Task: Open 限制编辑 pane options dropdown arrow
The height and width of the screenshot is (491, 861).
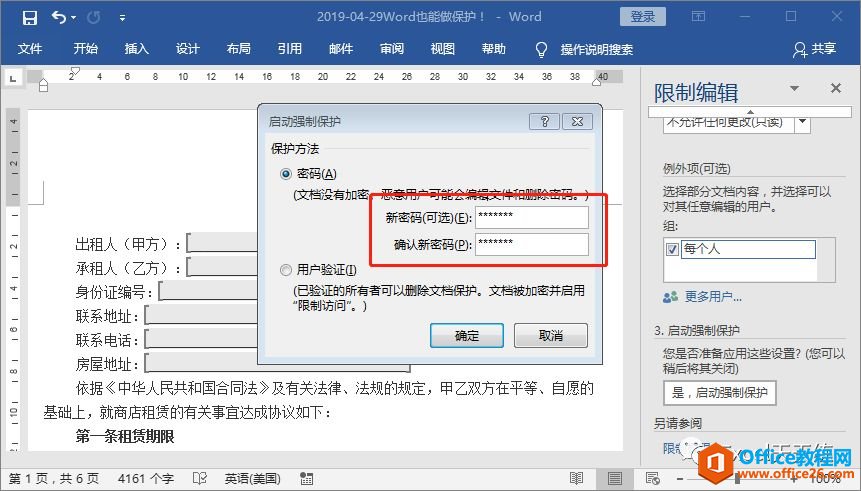Action: click(794, 88)
